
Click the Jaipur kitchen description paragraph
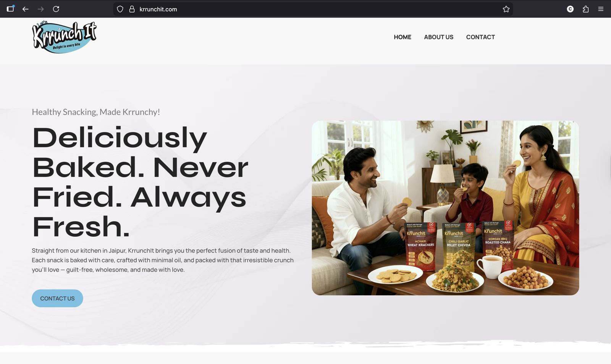pos(163,260)
